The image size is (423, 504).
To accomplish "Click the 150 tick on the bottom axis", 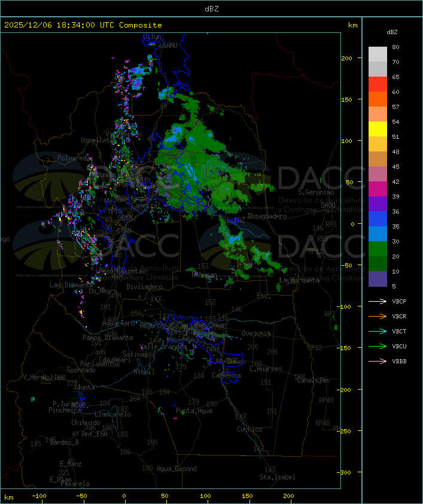I will click(x=247, y=496).
